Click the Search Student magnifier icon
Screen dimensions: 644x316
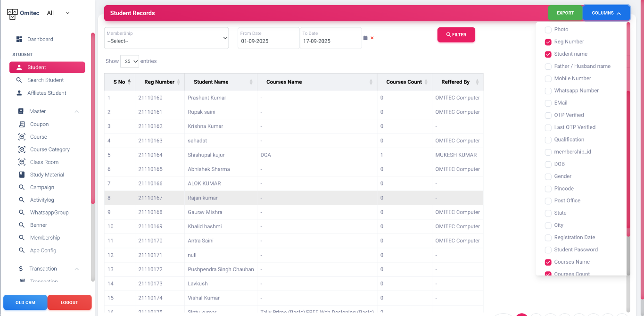tap(19, 80)
